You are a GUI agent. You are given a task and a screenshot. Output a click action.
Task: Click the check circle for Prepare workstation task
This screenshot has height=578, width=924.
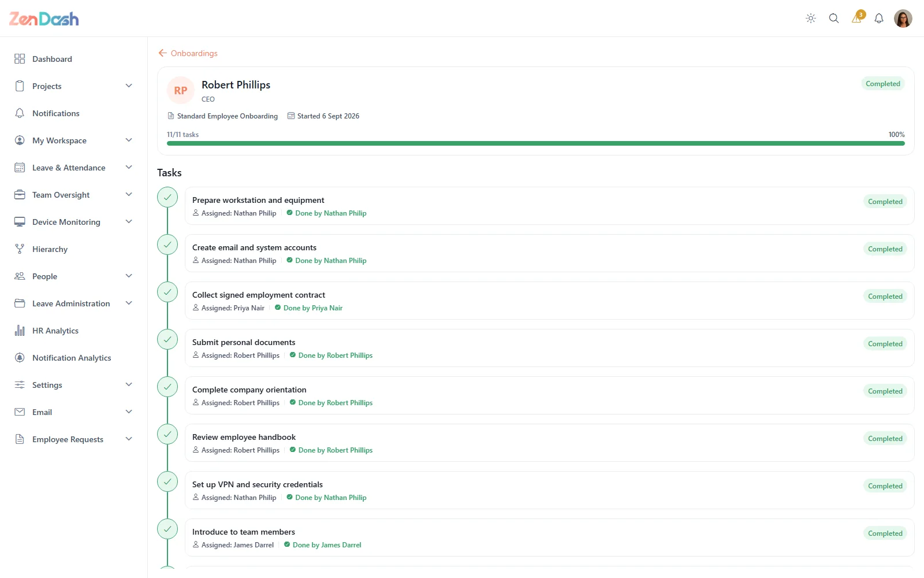167,197
